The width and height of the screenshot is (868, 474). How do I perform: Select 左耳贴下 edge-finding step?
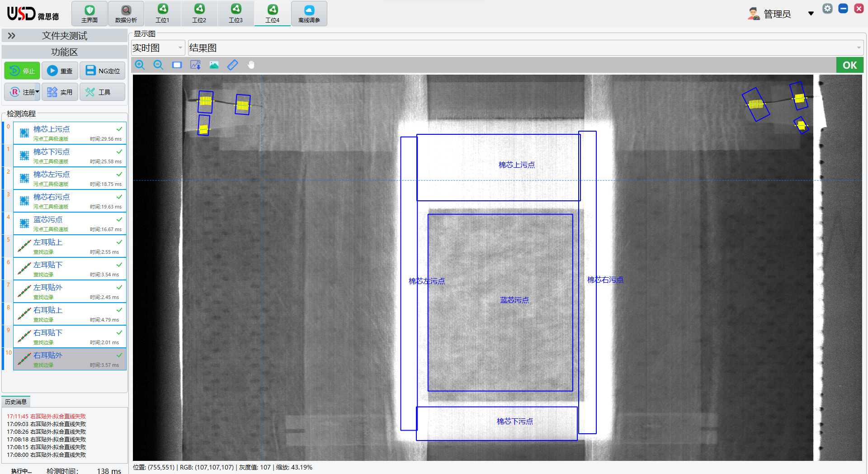(x=70, y=269)
